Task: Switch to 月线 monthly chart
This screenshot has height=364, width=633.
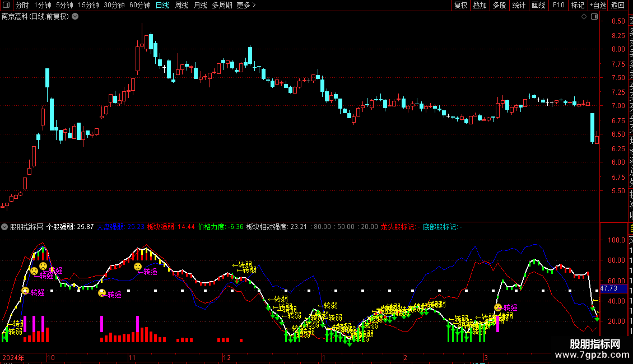Action: tap(200, 5)
